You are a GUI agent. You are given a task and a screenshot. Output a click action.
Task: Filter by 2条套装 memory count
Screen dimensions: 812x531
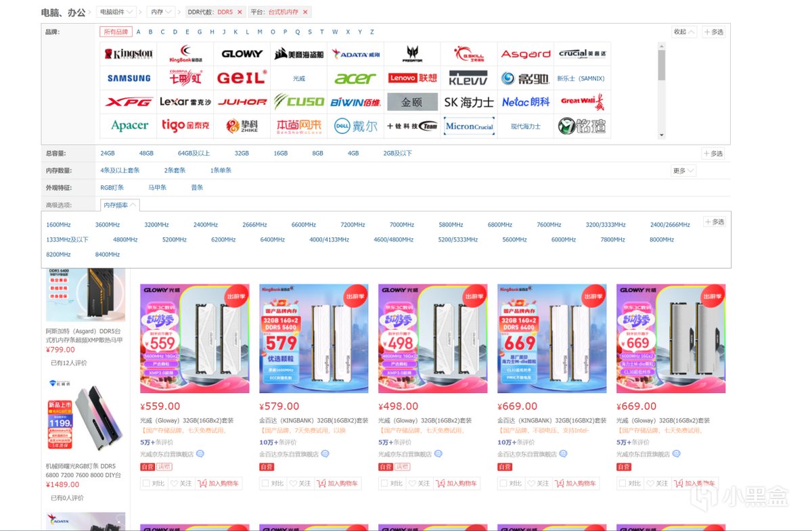click(175, 170)
